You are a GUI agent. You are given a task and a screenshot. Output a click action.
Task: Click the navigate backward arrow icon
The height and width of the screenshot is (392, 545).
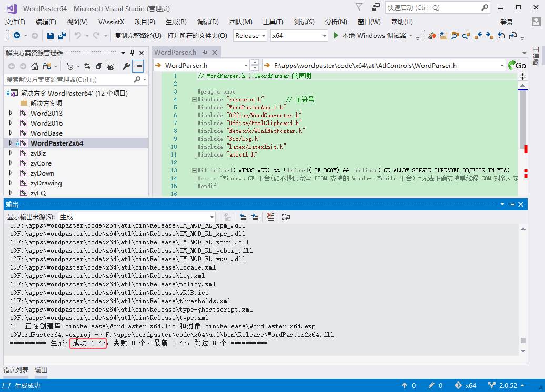point(16,36)
